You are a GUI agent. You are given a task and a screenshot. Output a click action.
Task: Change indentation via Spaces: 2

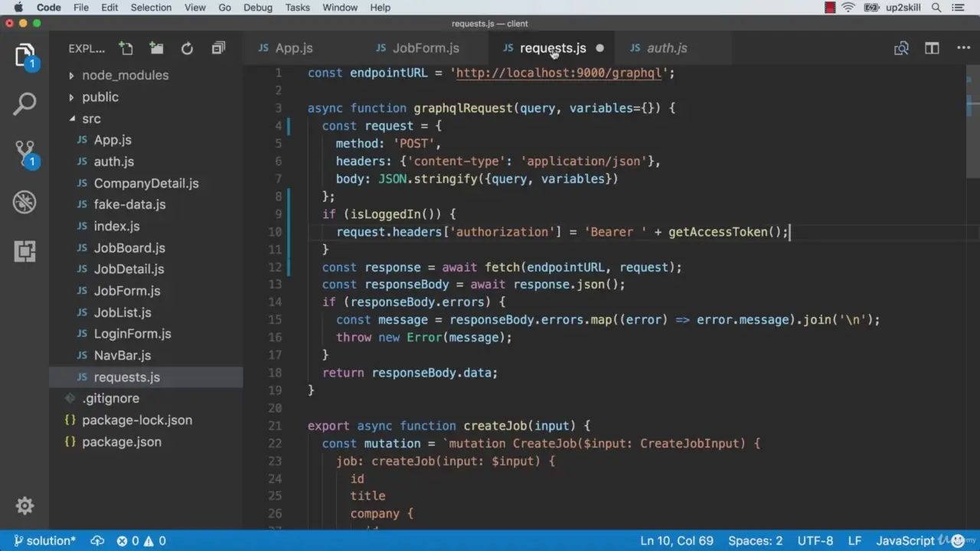755,540
